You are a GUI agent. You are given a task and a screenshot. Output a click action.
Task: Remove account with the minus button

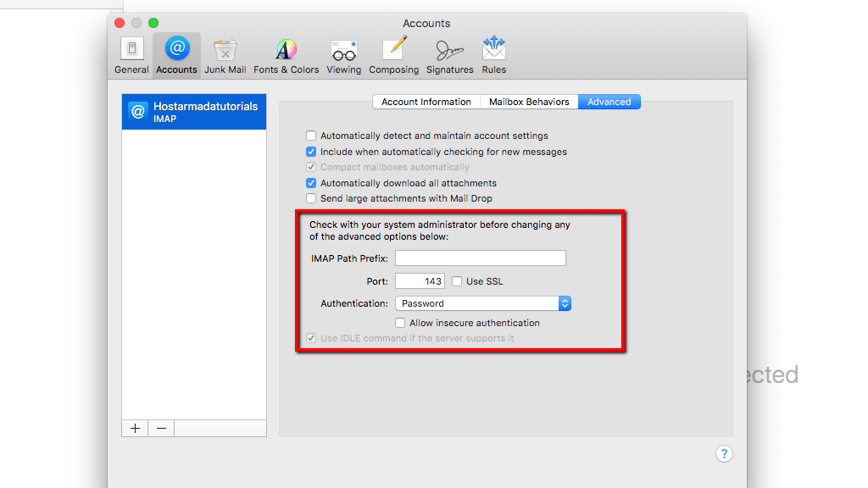(x=161, y=428)
